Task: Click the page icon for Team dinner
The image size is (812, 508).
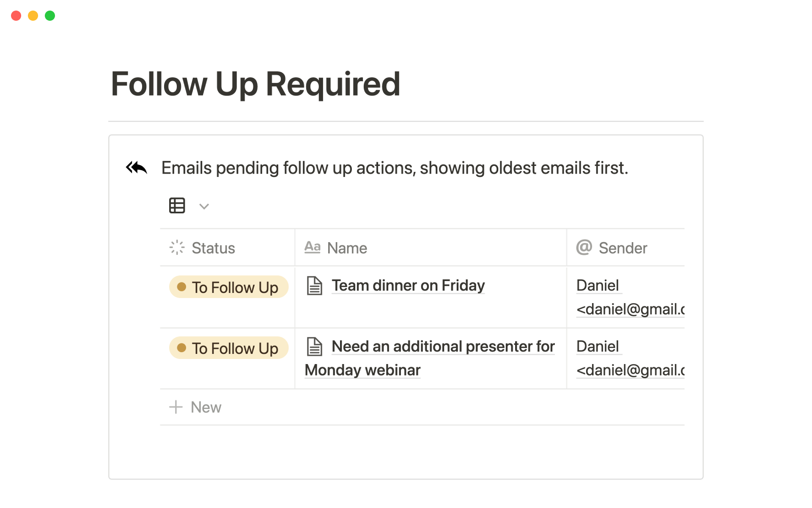Action: 314,286
